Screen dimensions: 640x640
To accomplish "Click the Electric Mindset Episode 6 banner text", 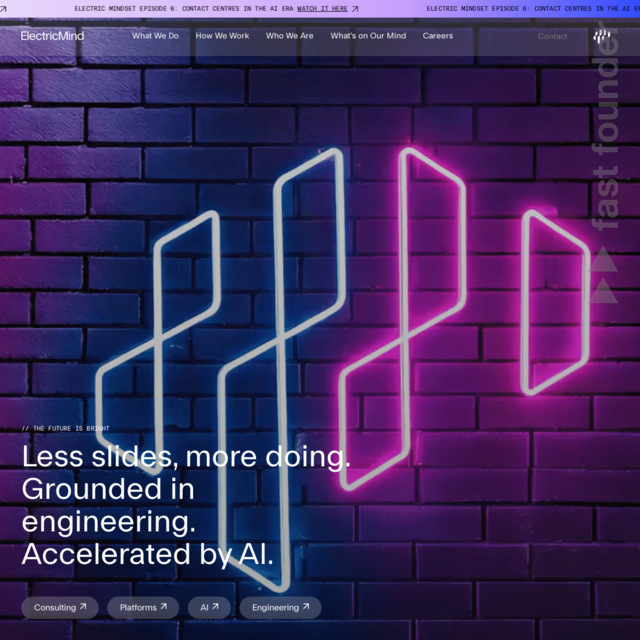I will (184, 8).
